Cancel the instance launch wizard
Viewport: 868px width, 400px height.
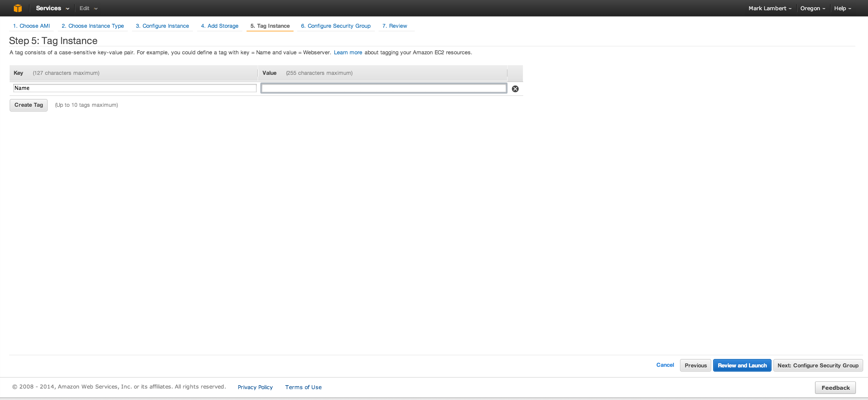point(665,365)
